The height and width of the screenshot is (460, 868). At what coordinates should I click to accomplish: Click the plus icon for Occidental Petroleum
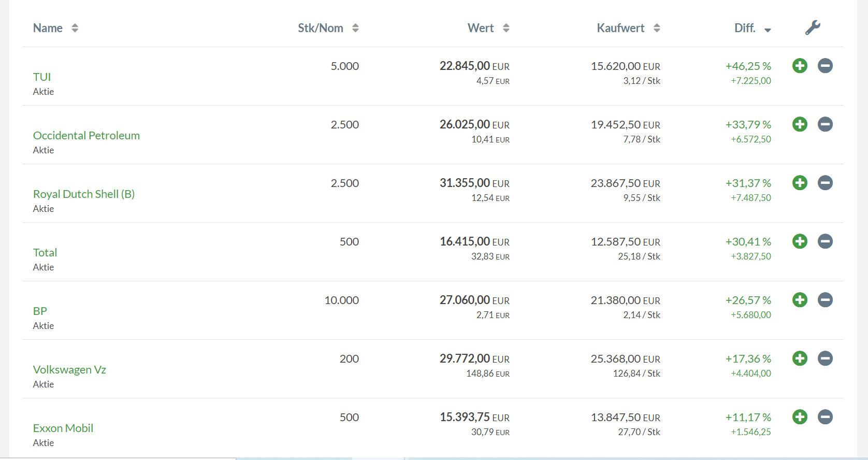pos(800,124)
